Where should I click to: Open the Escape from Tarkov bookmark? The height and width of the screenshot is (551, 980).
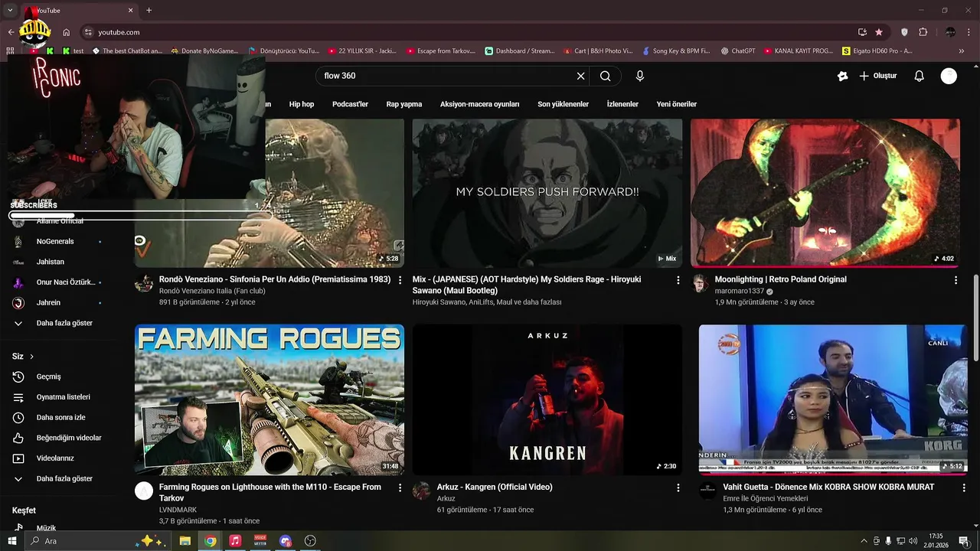point(440,51)
